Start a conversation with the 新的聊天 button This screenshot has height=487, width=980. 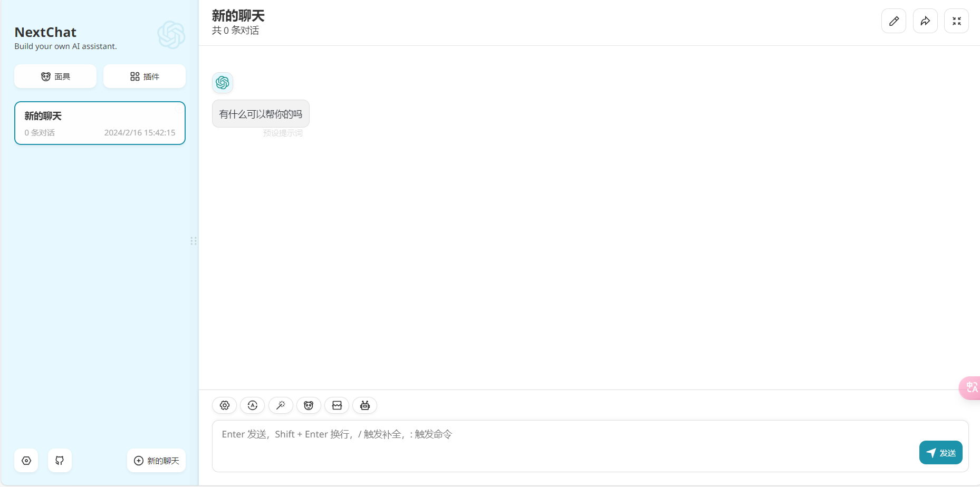coord(156,460)
